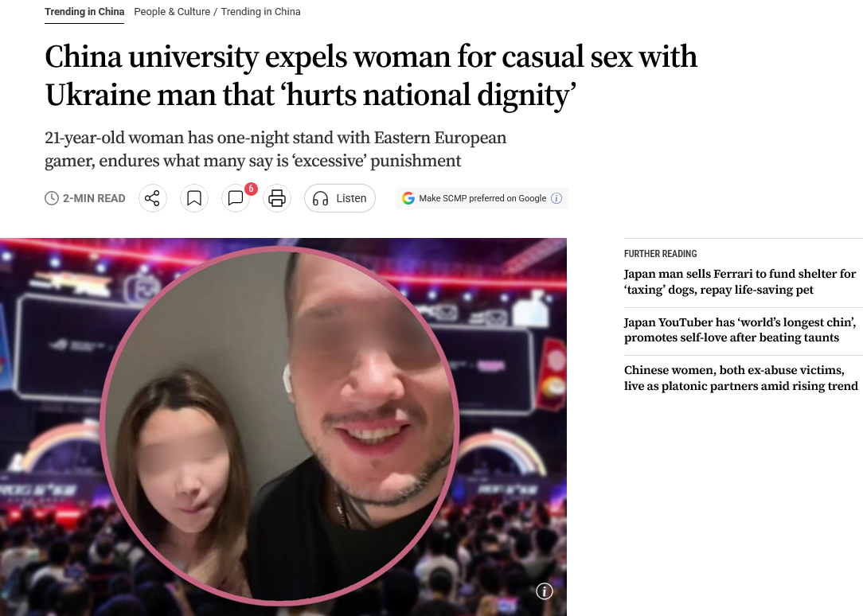Screen dimensions: 863x616
Task: Show image caption via info icon
Action: pyautogui.click(x=545, y=591)
